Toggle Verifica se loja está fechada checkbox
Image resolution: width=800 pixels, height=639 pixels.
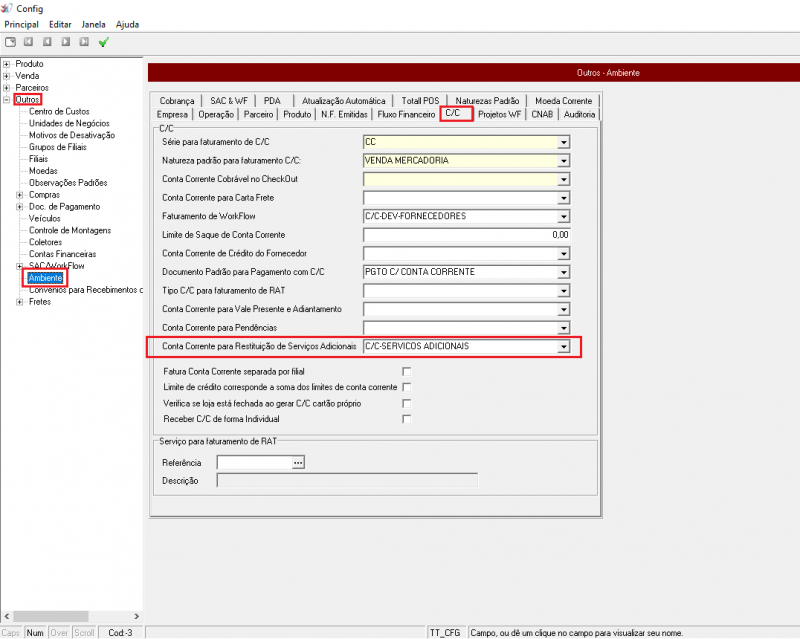[406, 403]
